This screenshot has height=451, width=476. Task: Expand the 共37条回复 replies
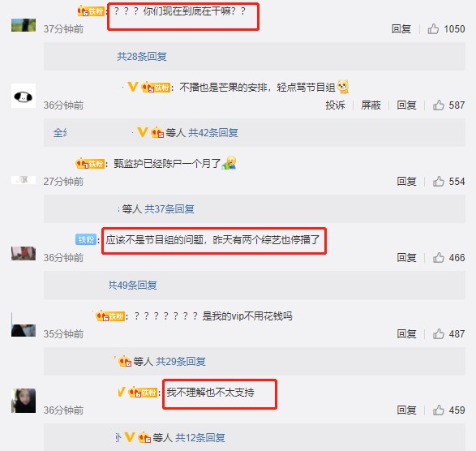[x=169, y=209]
